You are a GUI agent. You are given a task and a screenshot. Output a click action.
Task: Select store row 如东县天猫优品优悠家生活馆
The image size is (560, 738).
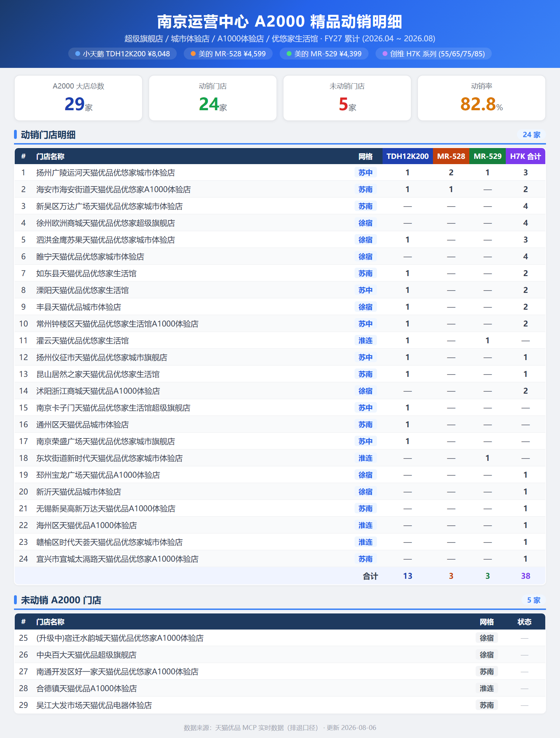pyautogui.click(x=280, y=273)
